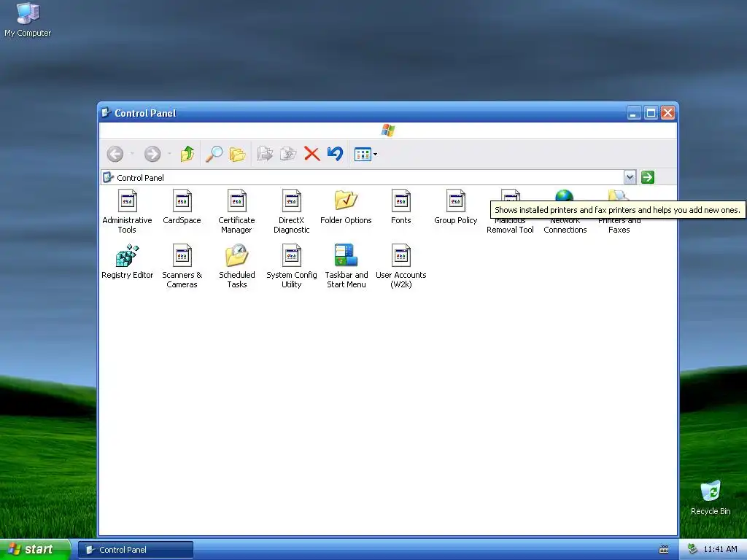Image resolution: width=747 pixels, height=560 pixels.
Task: Open My Computer desktop icon
Action: pyautogui.click(x=28, y=20)
